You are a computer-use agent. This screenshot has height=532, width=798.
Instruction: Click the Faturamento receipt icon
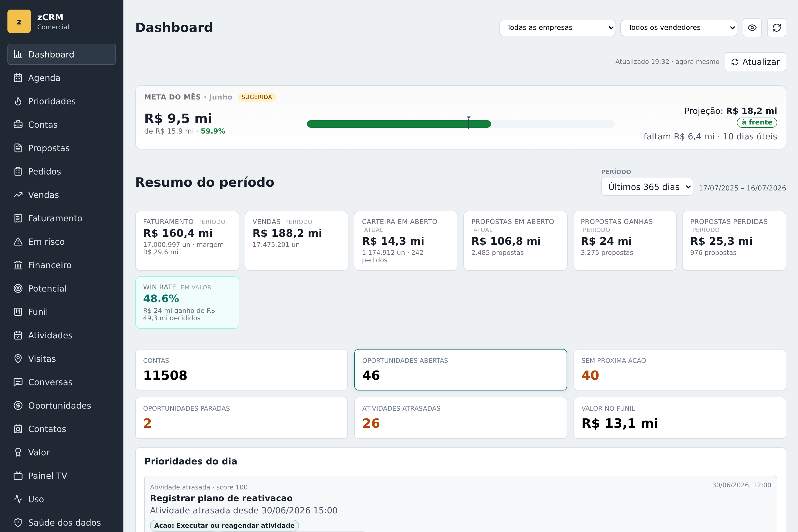[18, 218]
